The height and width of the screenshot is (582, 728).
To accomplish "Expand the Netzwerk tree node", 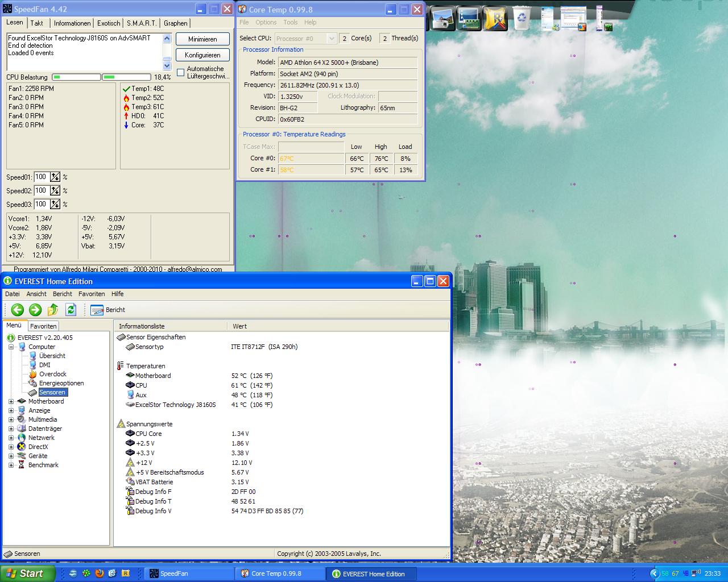I will [11, 438].
